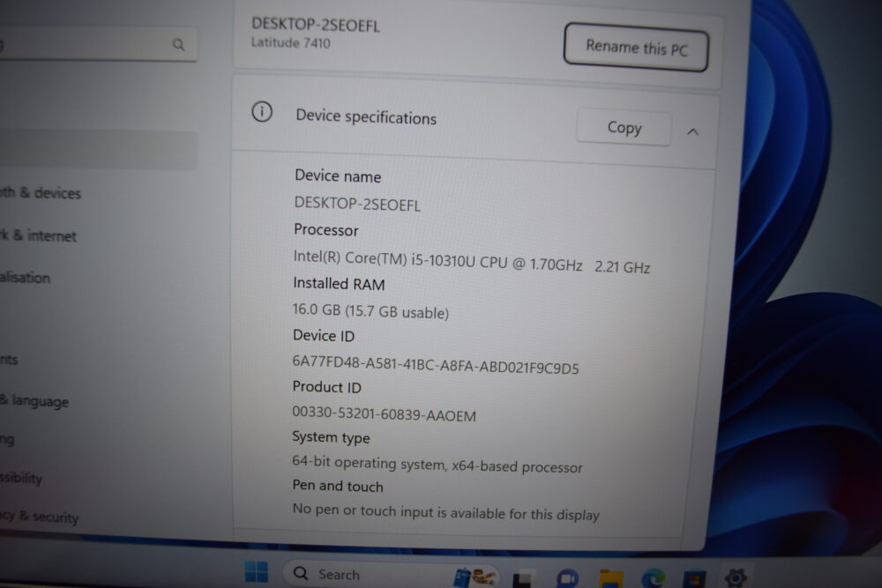This screenshot has height=588, width=882.
Task: Click the System type label
Action: (331, 437)
